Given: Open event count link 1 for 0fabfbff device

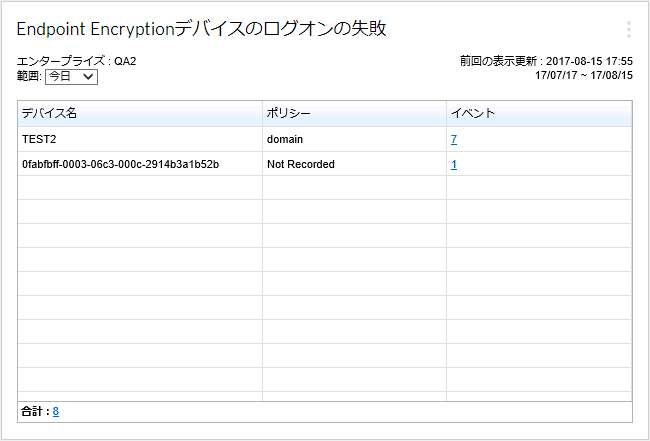Looking at the screenshot, I should click(454, 164).
